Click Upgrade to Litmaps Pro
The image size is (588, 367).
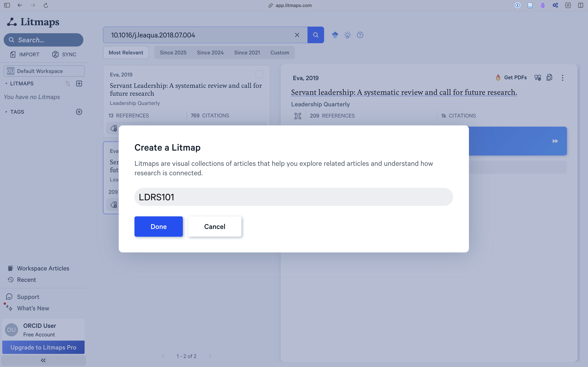(x=43, y=347)
